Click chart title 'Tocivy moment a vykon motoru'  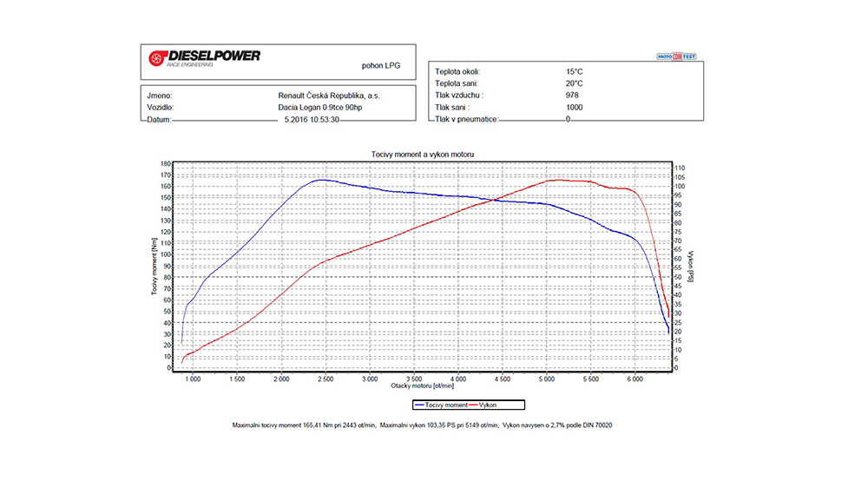tap(423, 155)
